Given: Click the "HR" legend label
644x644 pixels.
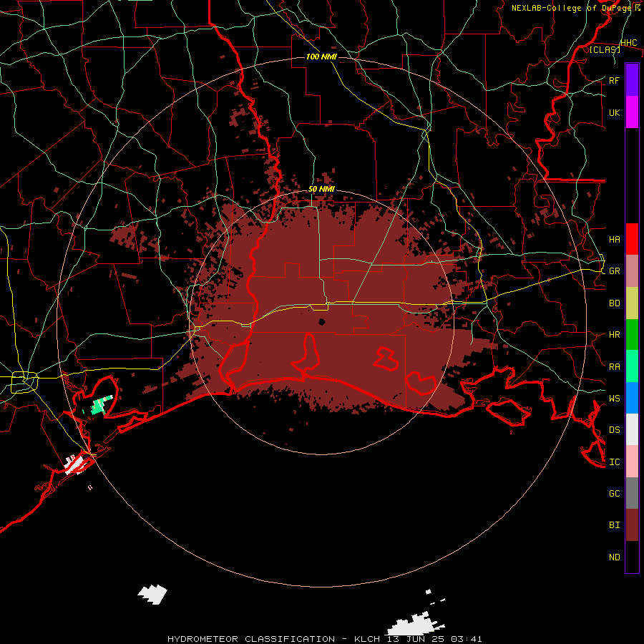Looking at the screenshot, I should (x=614, y=335).
